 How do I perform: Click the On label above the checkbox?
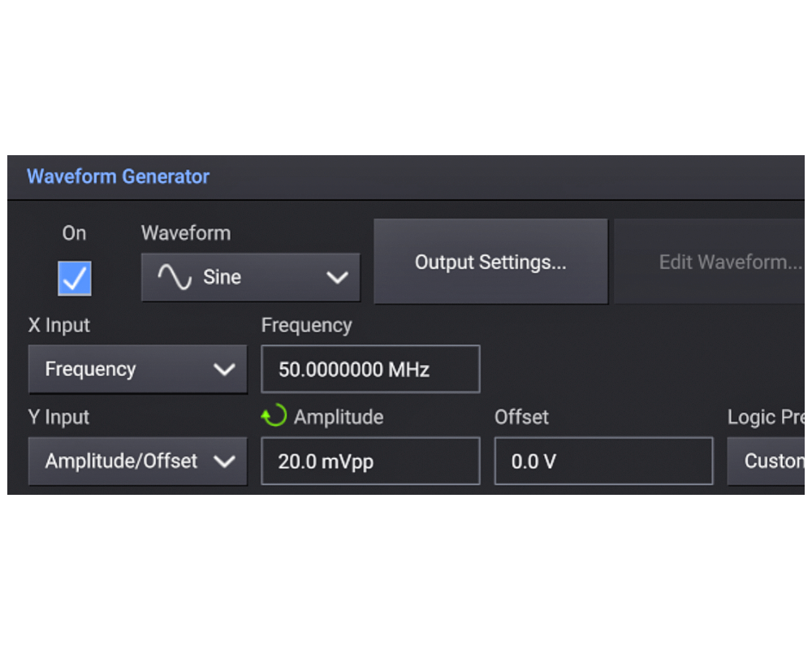tap(74, 233)
